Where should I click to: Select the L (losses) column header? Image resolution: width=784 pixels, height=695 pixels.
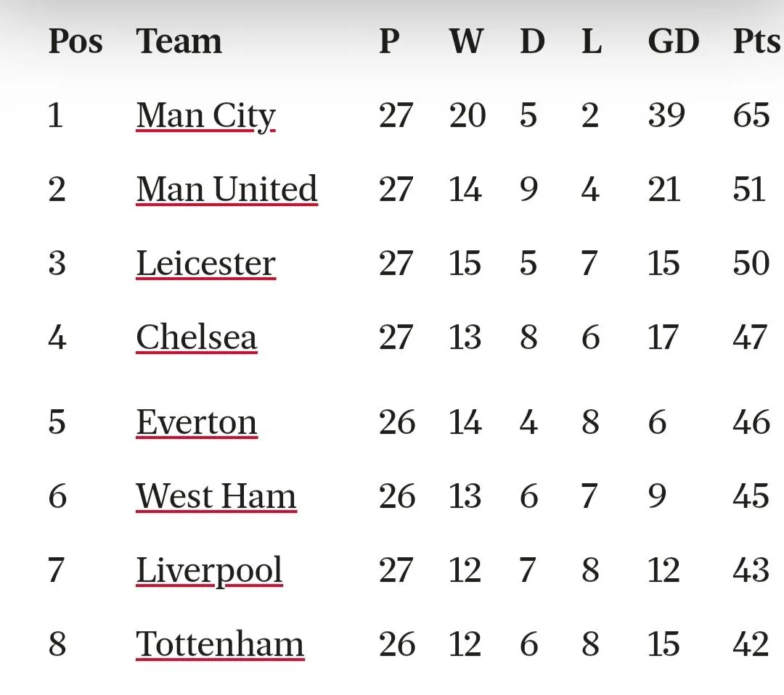(591, 41)
